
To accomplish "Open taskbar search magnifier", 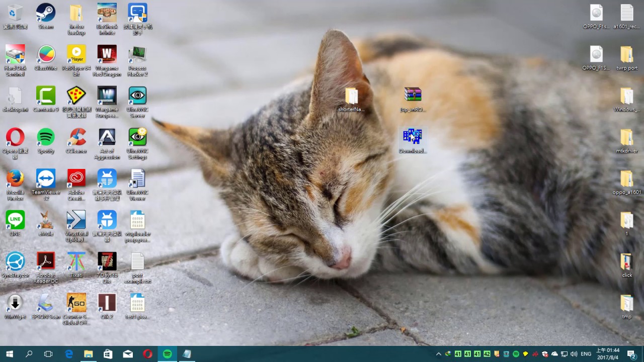I will pos(29,354).
